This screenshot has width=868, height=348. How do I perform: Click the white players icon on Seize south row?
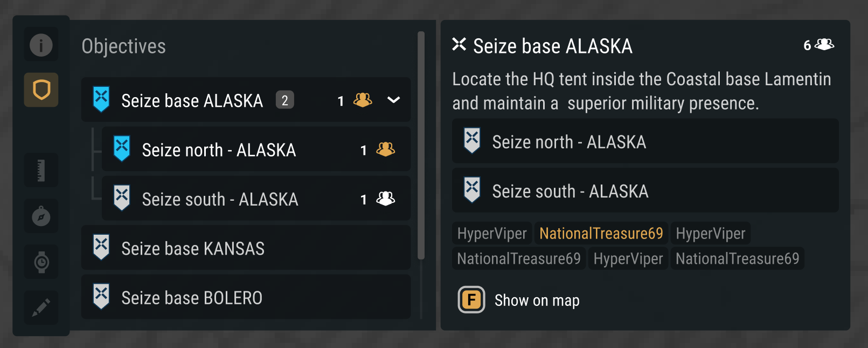(x=385, y=199)
